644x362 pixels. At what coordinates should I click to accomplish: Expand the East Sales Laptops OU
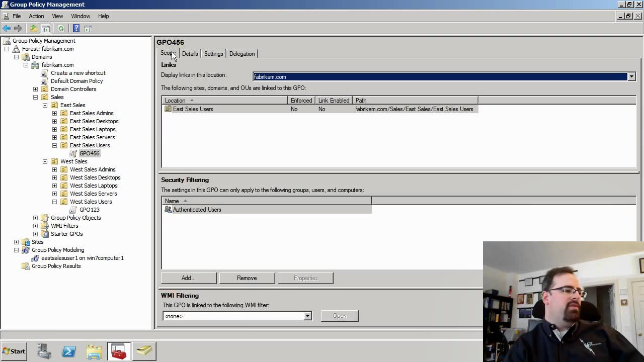click(x=54, y=129)
